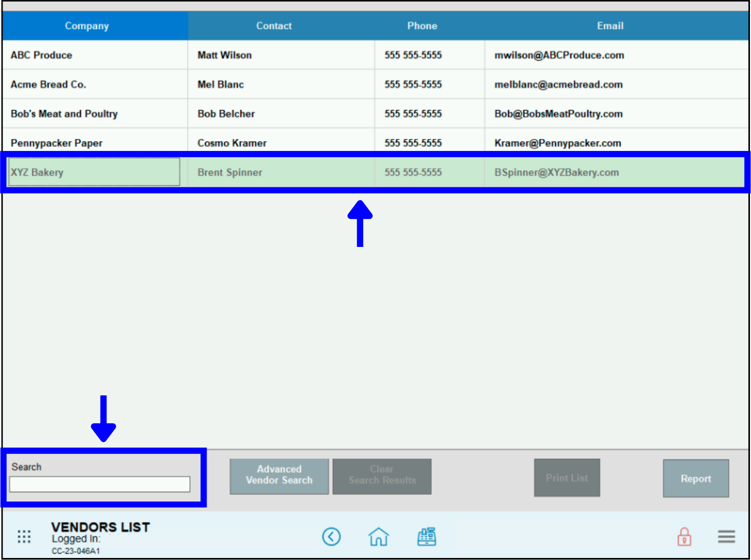Sort by the Email column header
This screenshot has width=751, height=560.
coord(610,25)
